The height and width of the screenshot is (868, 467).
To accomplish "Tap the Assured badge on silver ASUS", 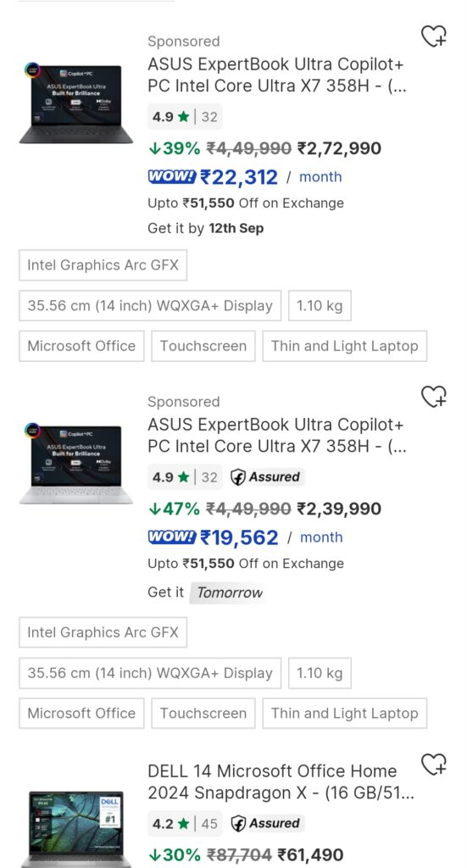I will [265, 477].
